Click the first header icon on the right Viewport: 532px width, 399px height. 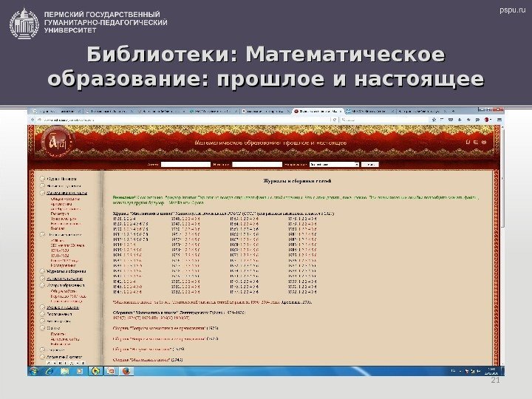coord(468,142)
